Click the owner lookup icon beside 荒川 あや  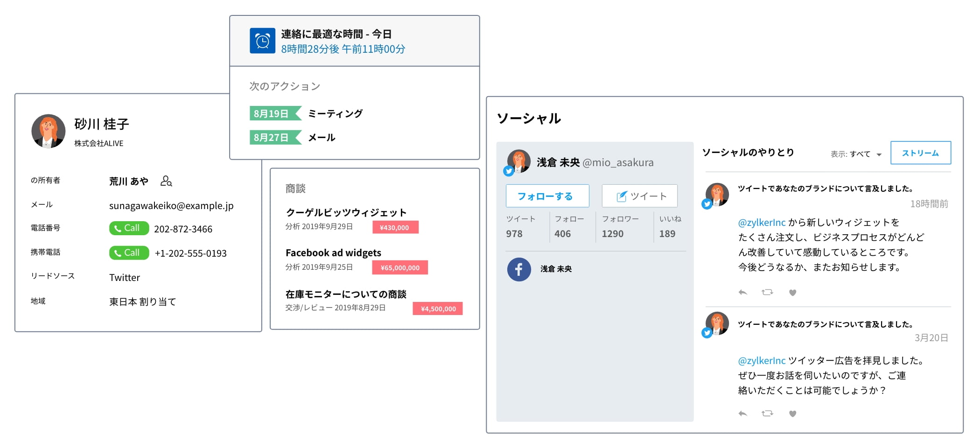(x=166, y=181)
